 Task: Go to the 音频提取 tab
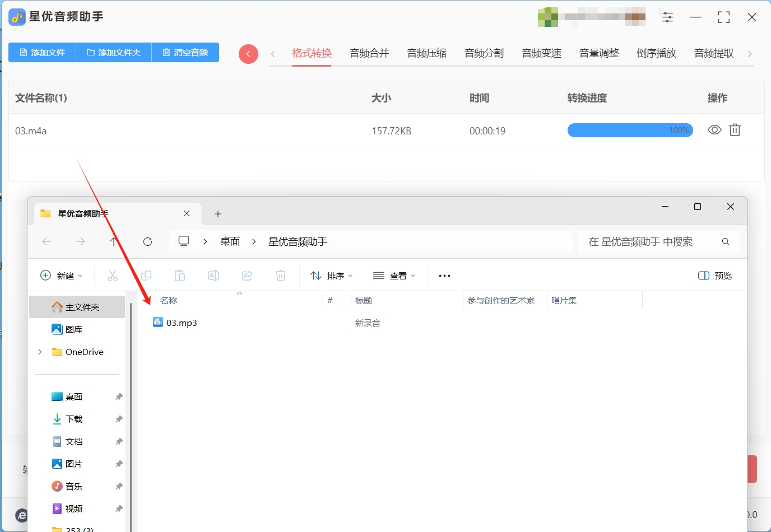714,53
